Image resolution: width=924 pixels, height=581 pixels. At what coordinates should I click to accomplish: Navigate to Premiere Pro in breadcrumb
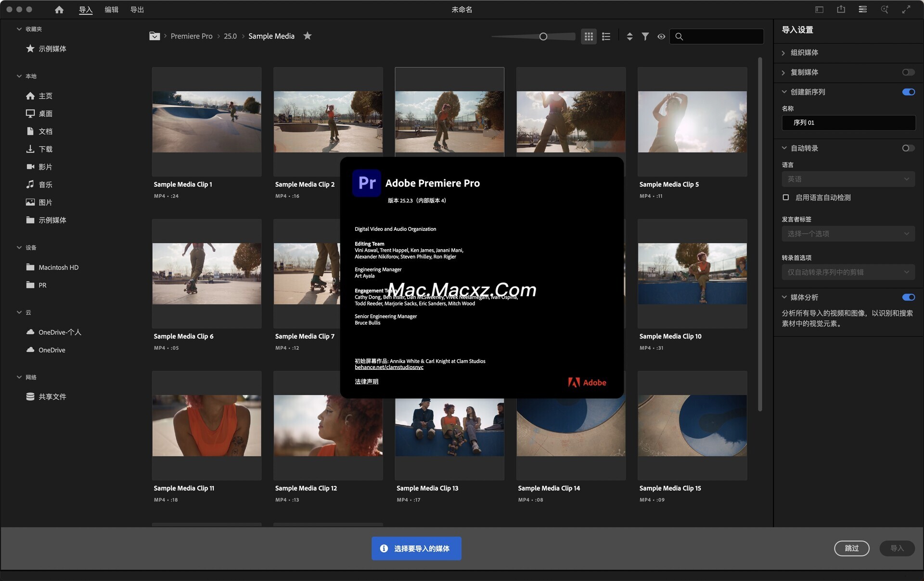tap(191, 36)
